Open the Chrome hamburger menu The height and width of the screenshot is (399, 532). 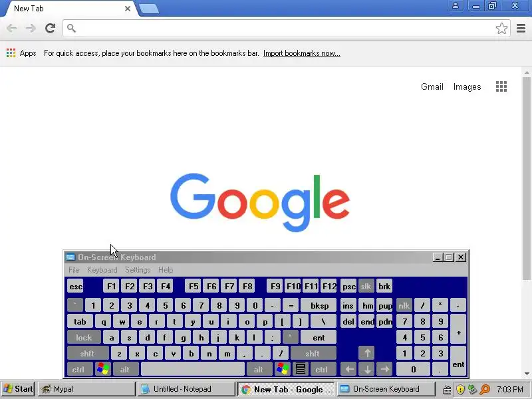tap(521, 28)
